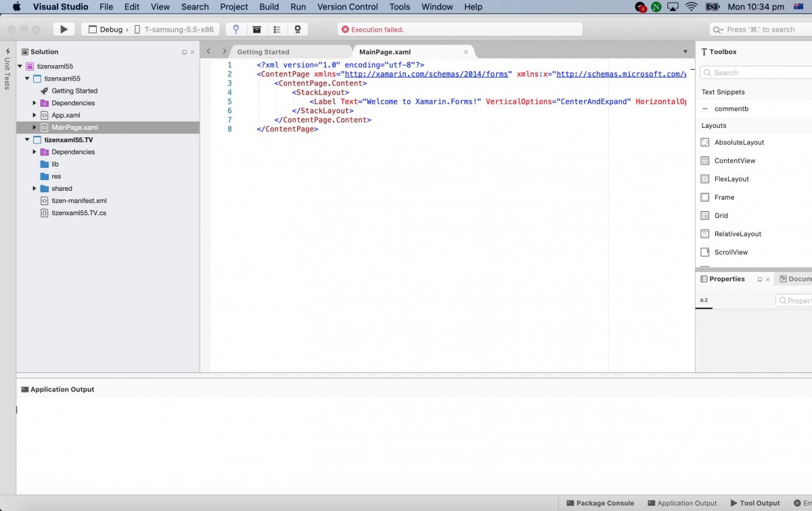The height and width of the screenshot is (511, 812).
Task: Collapse the tizenxaml55.TV project node
Action: pos(27,140)
